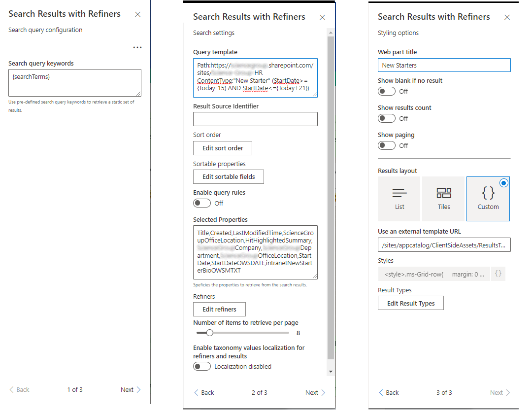Select the radio button on the Custom layout
This screenshot has width=532, height=416.
(503, 183)
